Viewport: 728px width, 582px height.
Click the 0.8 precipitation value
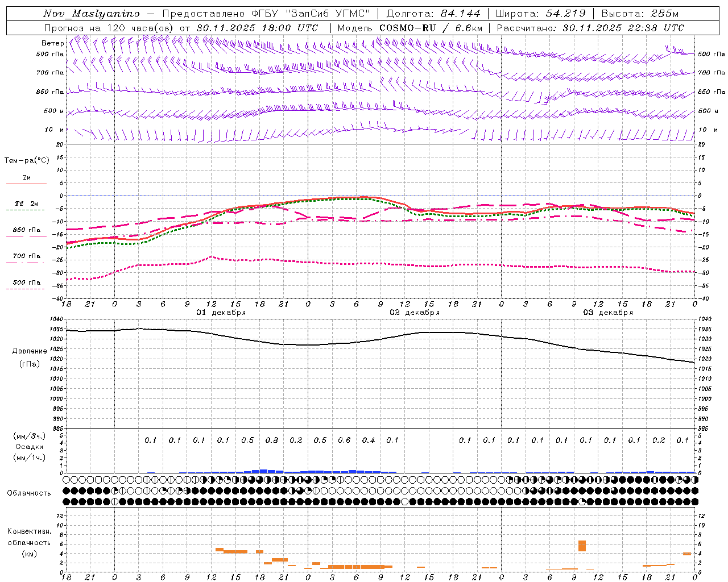[x=272, y=440]
